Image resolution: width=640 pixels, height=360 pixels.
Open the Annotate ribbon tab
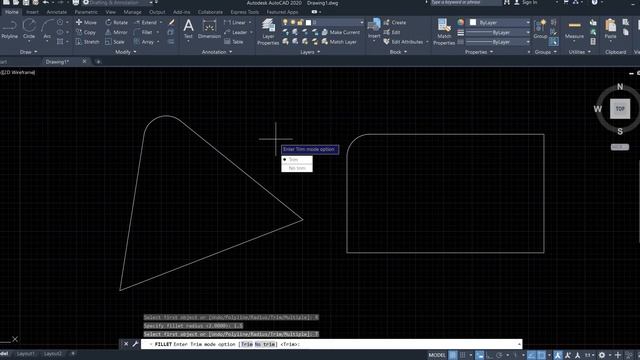pyautogui.click(x=56, y=12)
